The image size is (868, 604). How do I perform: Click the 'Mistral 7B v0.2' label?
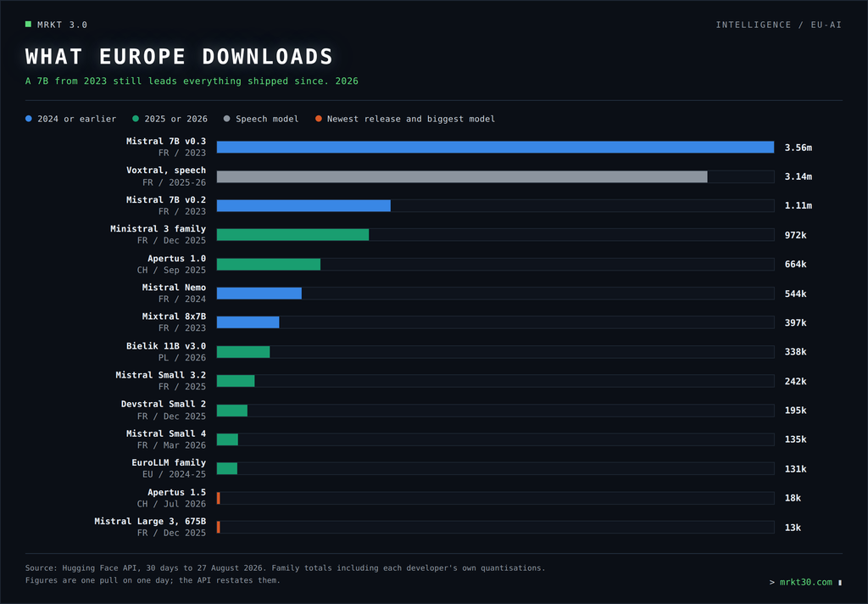pos(166,199)
